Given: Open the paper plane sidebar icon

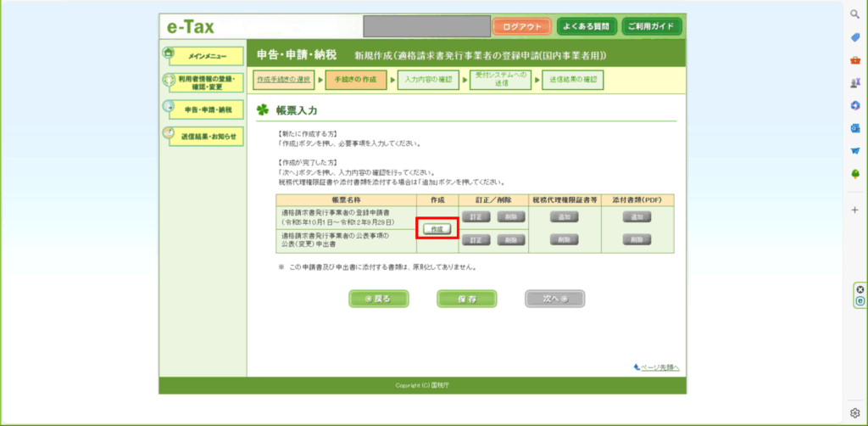Looking at the screenshot, I should pos(854,151).
